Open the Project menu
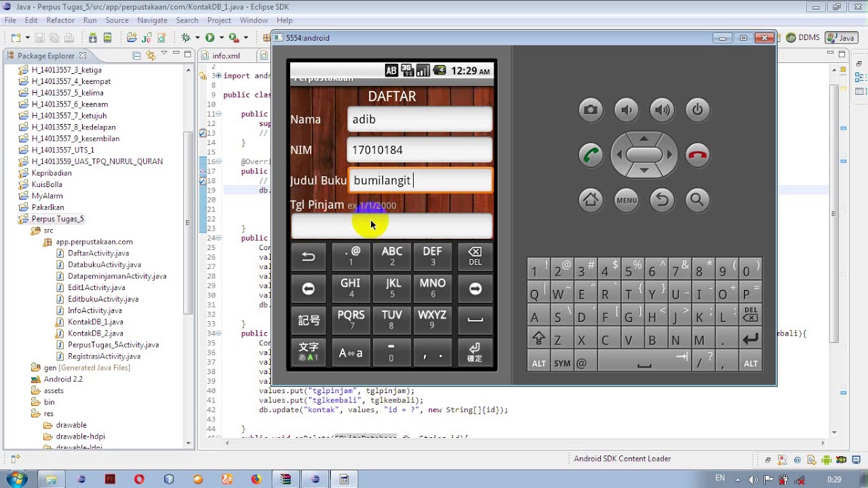Screen dimensions: 868x488 [219, 20]
